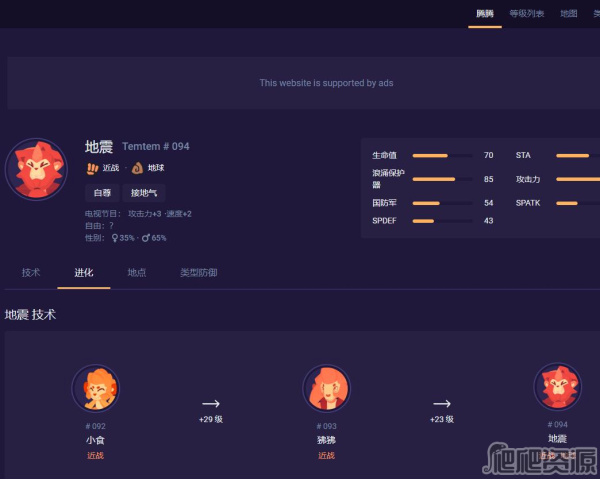Click the 狒狒 name link
The height and width of the screenshot is (479, 600).
click(326, 440)
